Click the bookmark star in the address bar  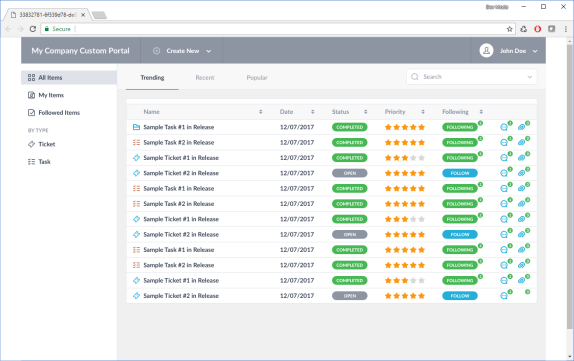(x=509, y=29)
